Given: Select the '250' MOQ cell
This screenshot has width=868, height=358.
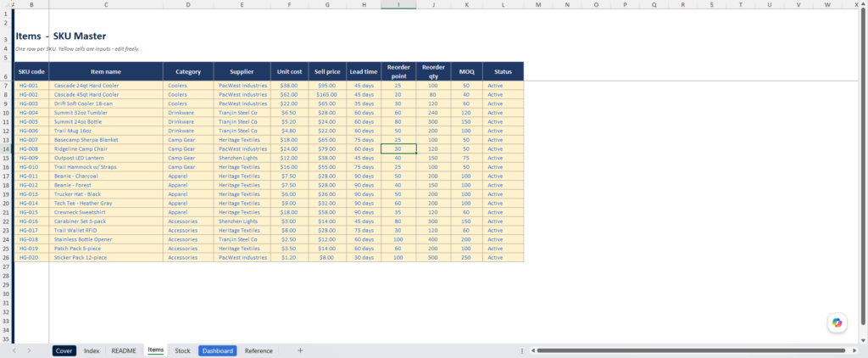Looking at the screenshot, I should click(x=467, y=257).
